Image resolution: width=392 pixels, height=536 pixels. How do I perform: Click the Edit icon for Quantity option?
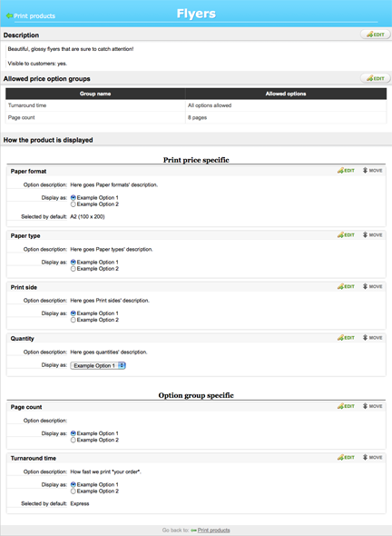pyautogui.click(x=346, y=337)
